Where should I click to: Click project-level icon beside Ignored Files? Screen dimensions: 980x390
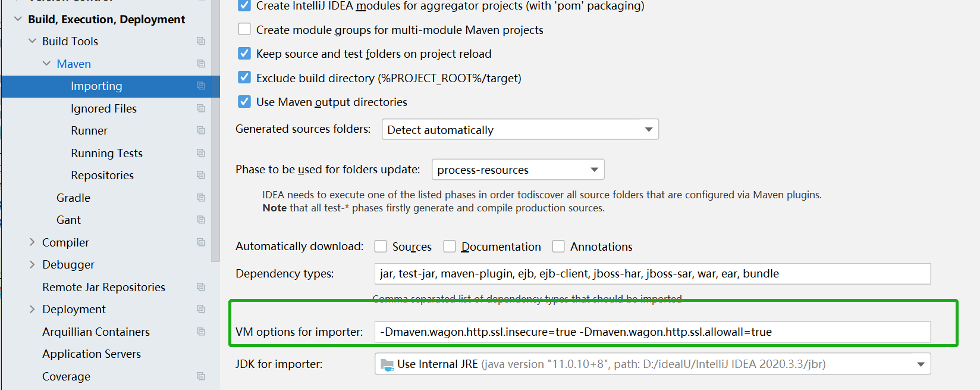(201, 108)
